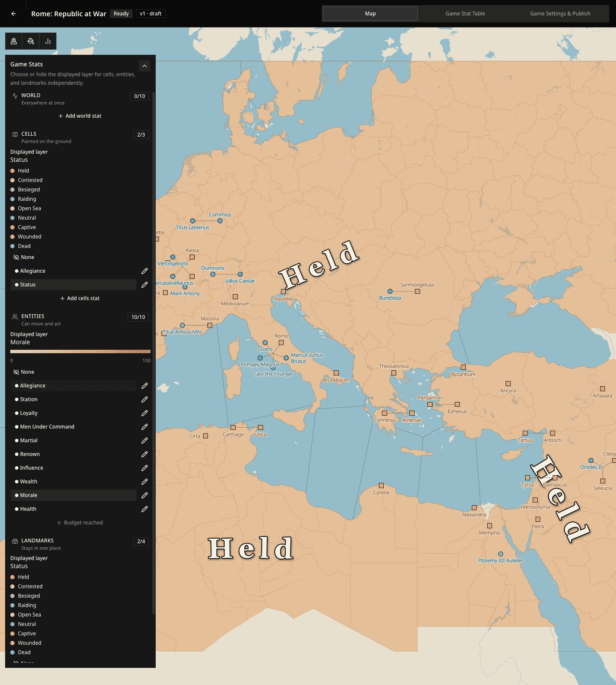
Task: Display entities Station layer
Action: 74,399
